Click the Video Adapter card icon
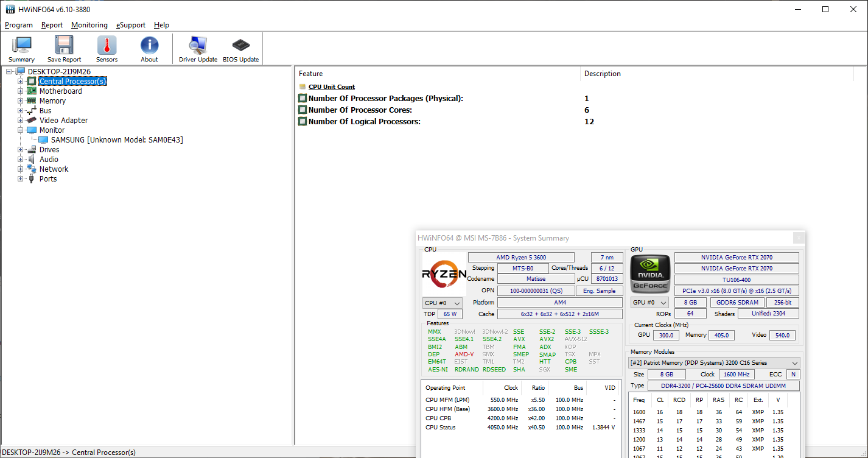Viewport: 868px width, 458px height. coord(32,120)
